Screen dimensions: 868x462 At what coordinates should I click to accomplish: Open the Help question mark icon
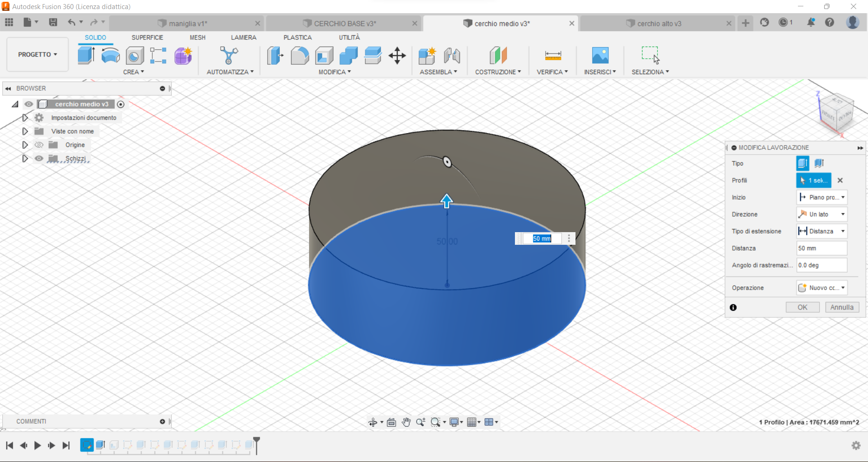click(x=829, y=22)
